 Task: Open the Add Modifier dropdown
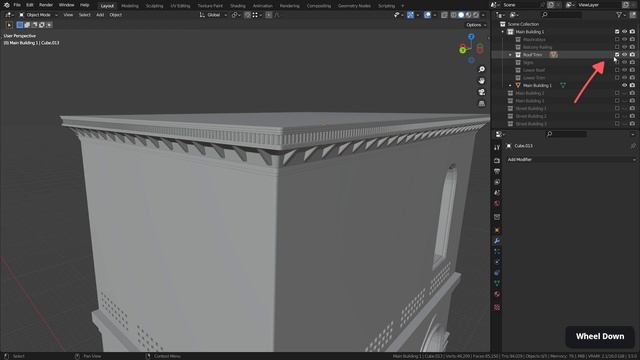571,160
